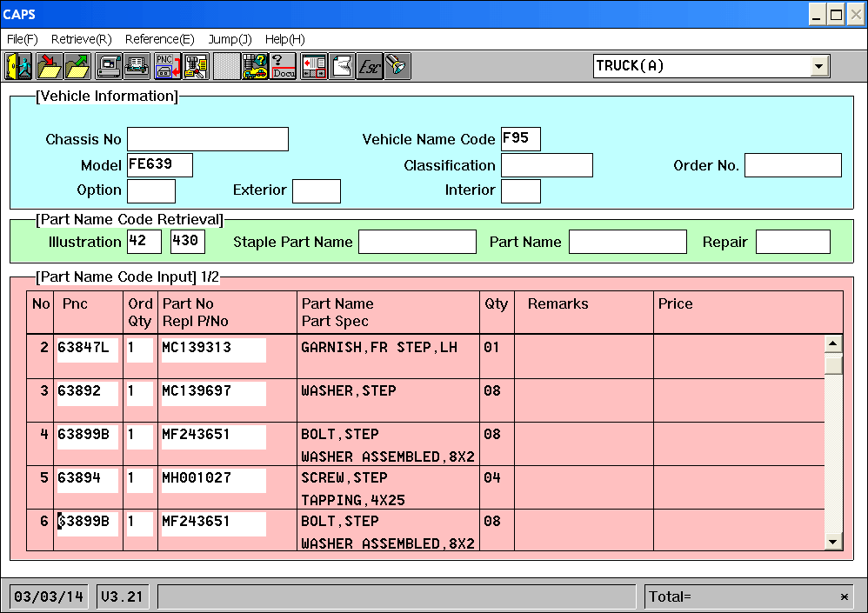Click part name WASHER,STEP
The width and height of the screenshot is (868, 613).
(349, 391)
